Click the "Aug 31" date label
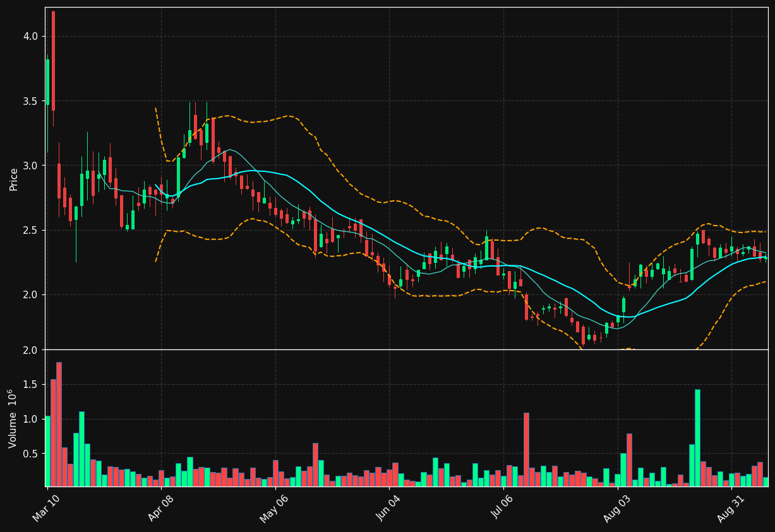 point(731,509)
